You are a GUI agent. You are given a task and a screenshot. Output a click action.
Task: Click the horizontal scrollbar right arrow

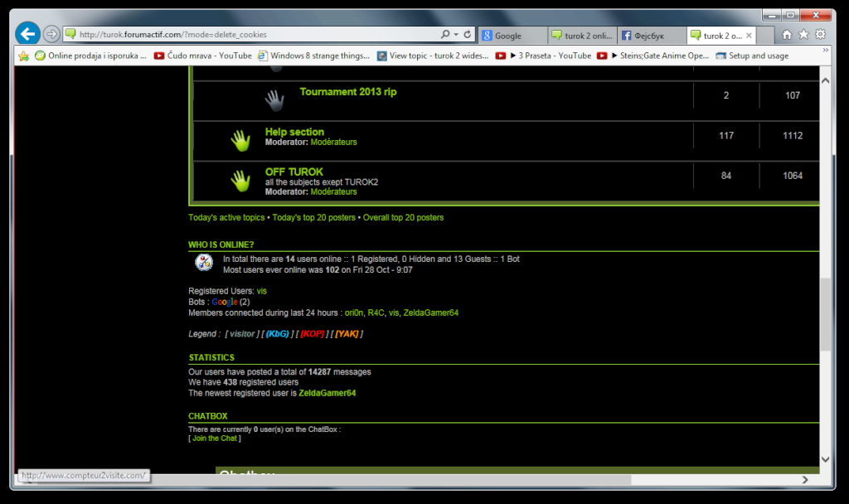805,480
